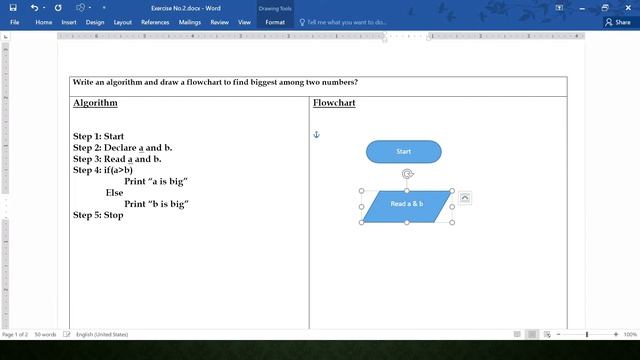This screenshot has height=360, width=640.
Task: Switch to the Review ribbon tab
Action: click(220, 22)
